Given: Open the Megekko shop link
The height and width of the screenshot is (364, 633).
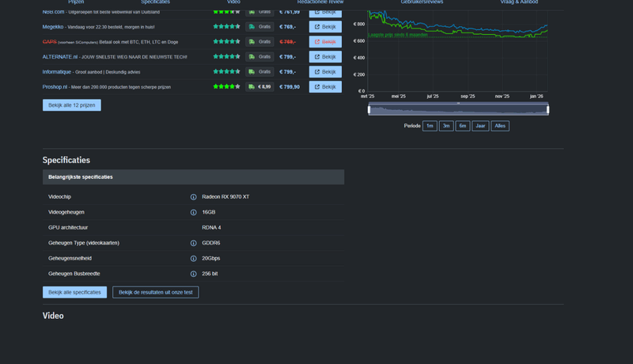Looking at the screenshot, I should [x=54, y=26].
